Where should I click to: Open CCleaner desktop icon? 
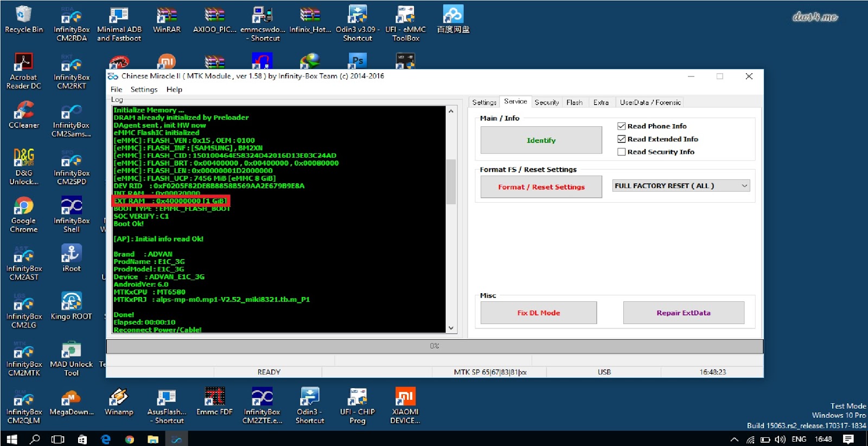click(x=24, y=115)
